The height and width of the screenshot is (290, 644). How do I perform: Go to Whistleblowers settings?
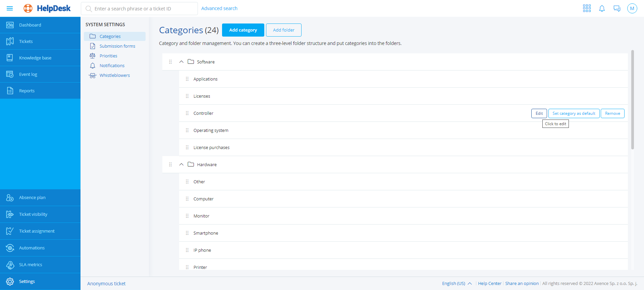tap(114, 75)
